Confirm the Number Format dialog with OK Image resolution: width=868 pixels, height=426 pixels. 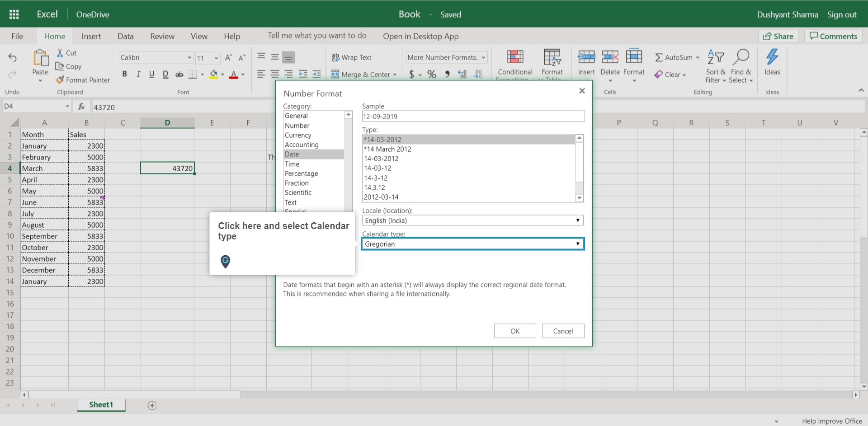tap(515, 331)
